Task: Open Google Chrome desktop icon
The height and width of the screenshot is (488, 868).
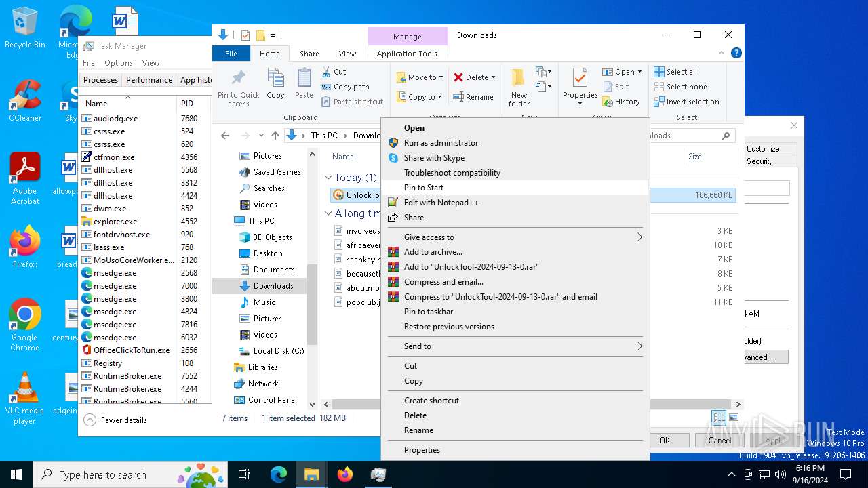Action: pyautogui.click(x=24, y=325)
